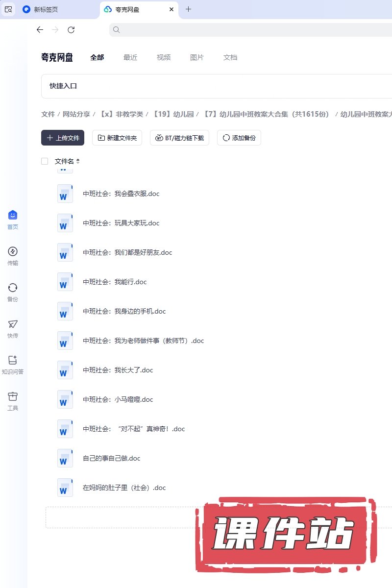392x588 pixels.
Task: Click the 备份 backup sidebar icon
Action: tap(13, 288)
